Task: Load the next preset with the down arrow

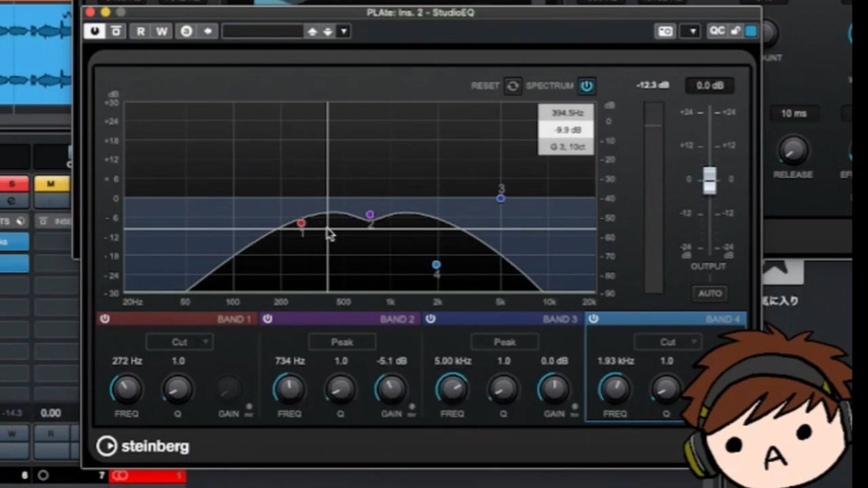Action: (x=327, y=32)
